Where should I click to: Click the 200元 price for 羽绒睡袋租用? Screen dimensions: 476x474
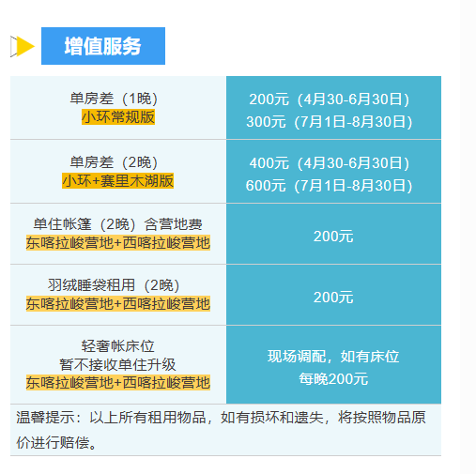click(333, 298)
